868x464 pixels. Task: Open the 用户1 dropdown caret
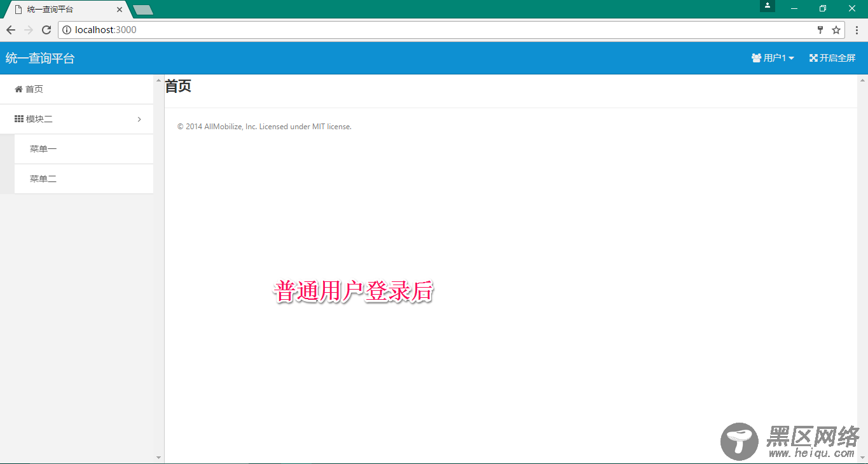(x=791, y=59)
